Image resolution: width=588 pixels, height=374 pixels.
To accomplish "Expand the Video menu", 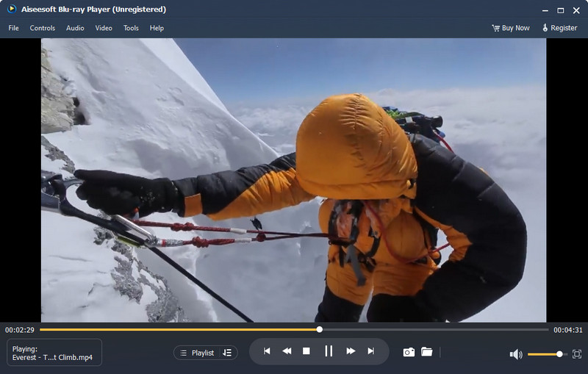I will pyautogui.click(x=104, y=28).
